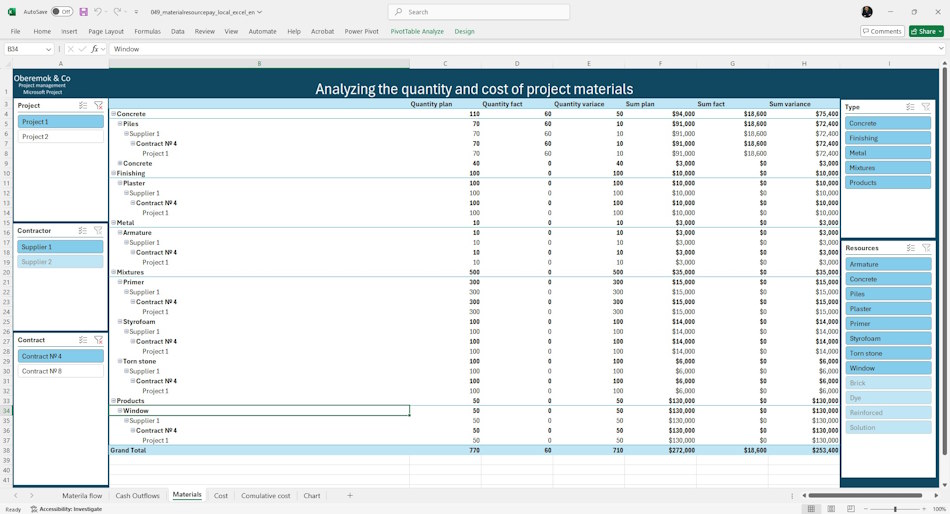Collapse the Piles row group

[x=120, y=124]
